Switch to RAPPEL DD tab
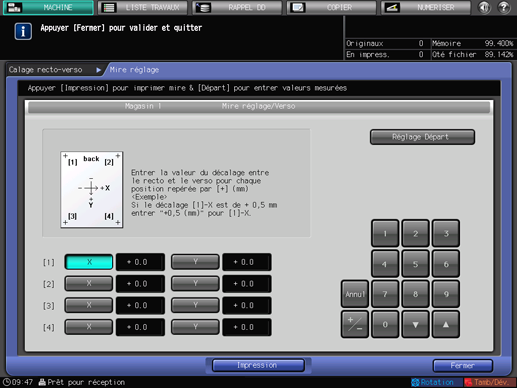This screenshot has height=388, width=517. [x=237, y=7]
